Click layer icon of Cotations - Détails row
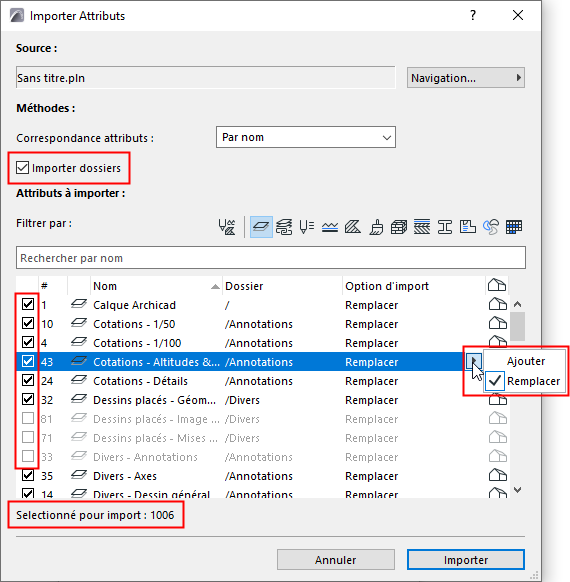The width and height of the screenshot is (570, 582). click(79, 380)
